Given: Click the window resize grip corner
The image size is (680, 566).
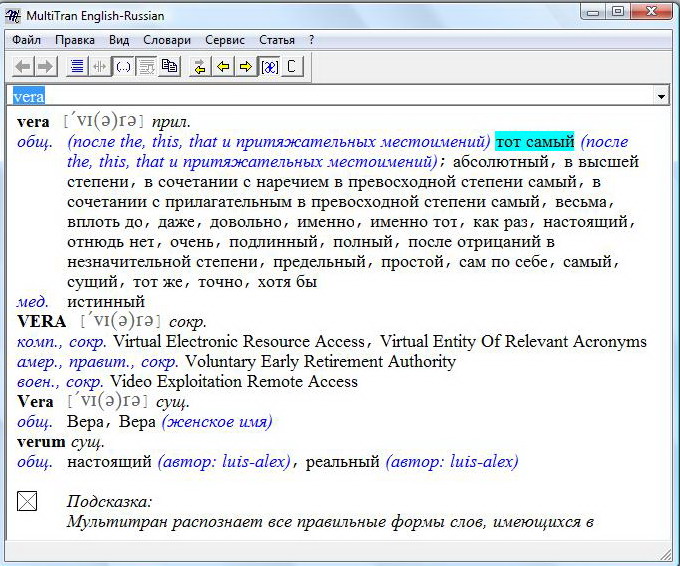Looking at the screenshot, I should 665,553.
